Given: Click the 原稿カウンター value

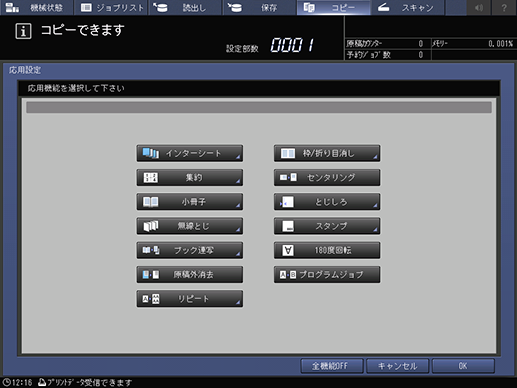Looking at the screenshot, I should (x=421, y=44).
